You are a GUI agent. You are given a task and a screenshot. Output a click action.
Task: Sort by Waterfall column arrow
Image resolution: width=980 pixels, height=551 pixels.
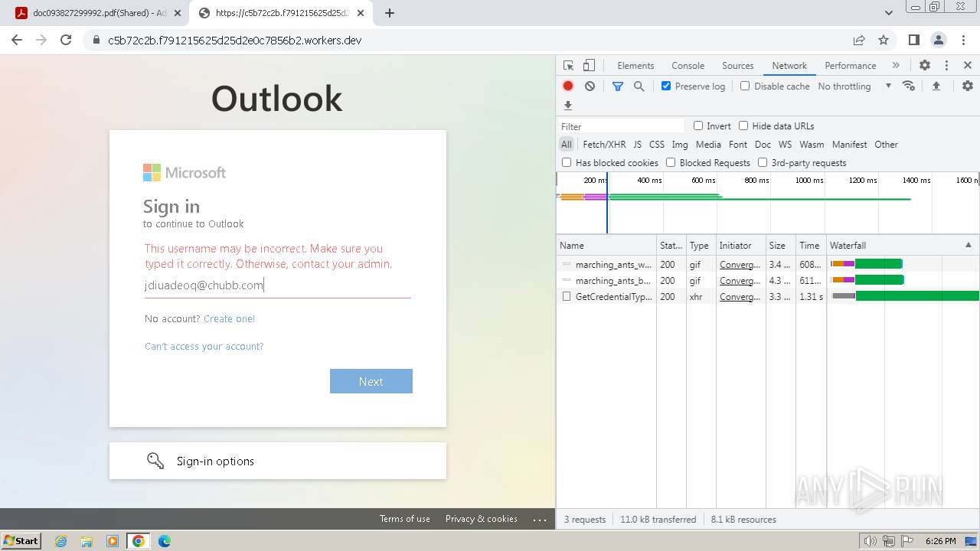coord(968,245)
